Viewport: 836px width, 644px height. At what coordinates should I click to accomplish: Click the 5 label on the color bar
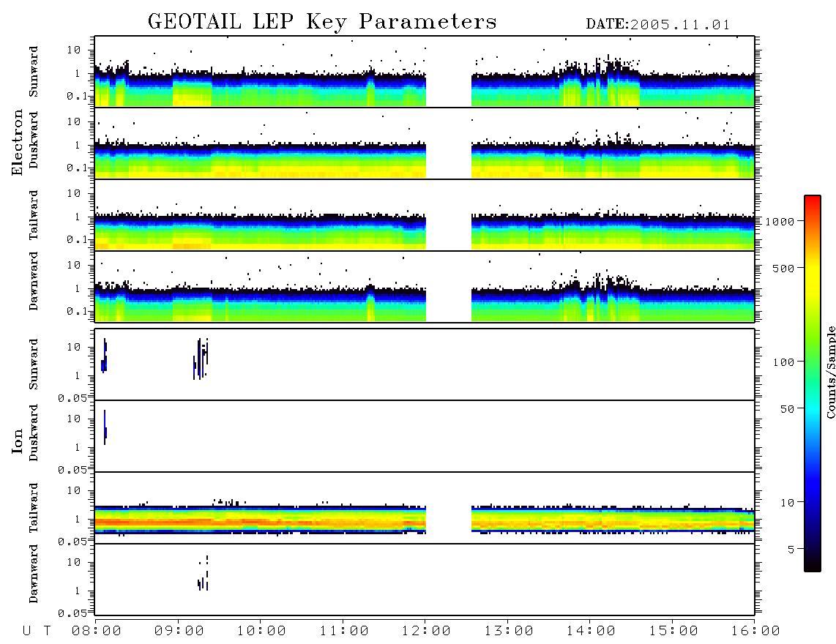tap(791, 550)
